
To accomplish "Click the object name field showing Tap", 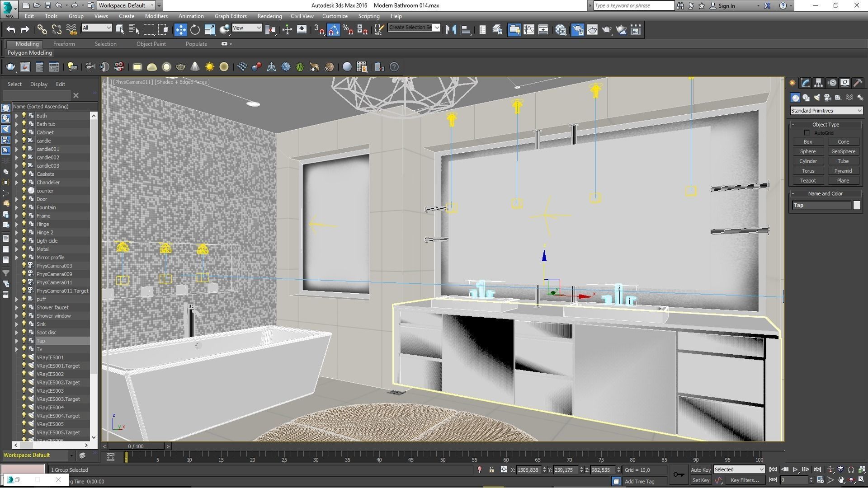I will [821, 205].
